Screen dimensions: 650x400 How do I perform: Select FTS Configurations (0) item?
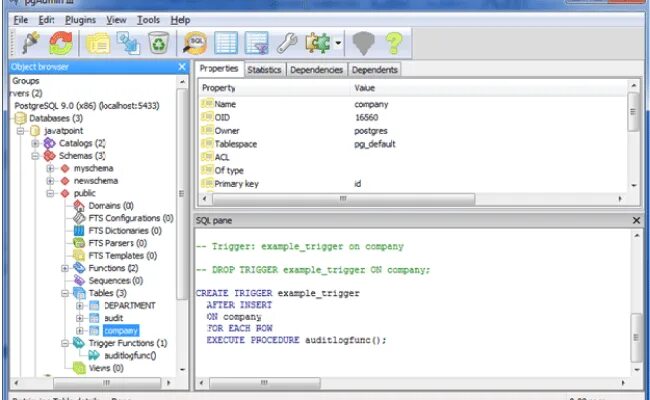(x=131, y=218)
